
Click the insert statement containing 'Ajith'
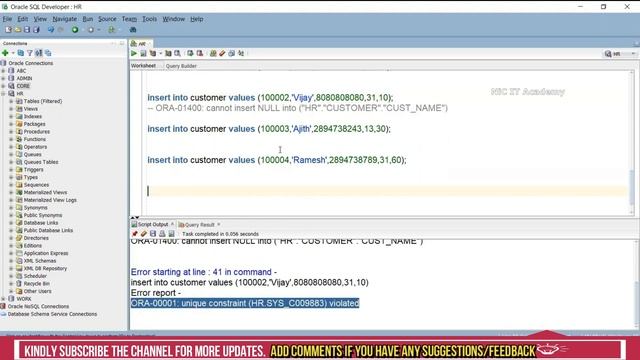pyautogui.click(x=269, y=129)
